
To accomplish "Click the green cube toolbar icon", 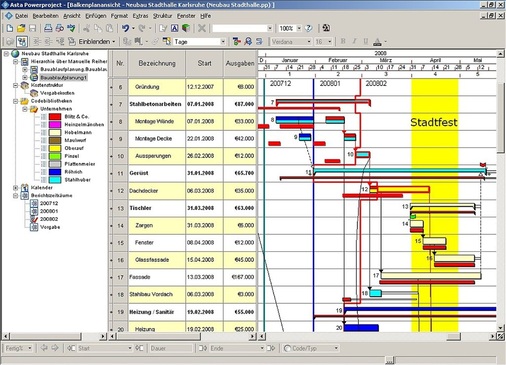I will pos(186,28).
